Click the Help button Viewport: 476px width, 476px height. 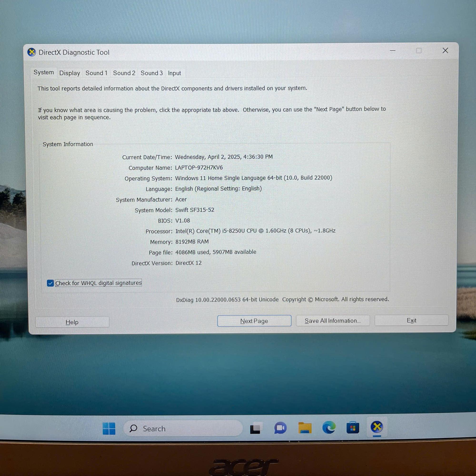coord(72,322)
